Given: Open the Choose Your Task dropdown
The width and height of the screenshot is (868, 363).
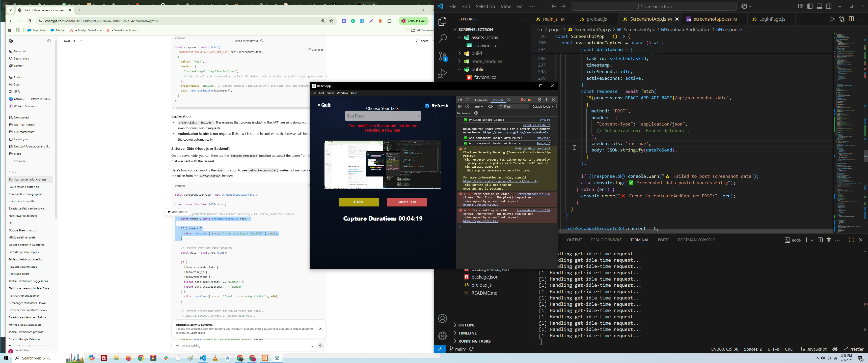Looking at the screenshot, I should (x=383, y=116).
